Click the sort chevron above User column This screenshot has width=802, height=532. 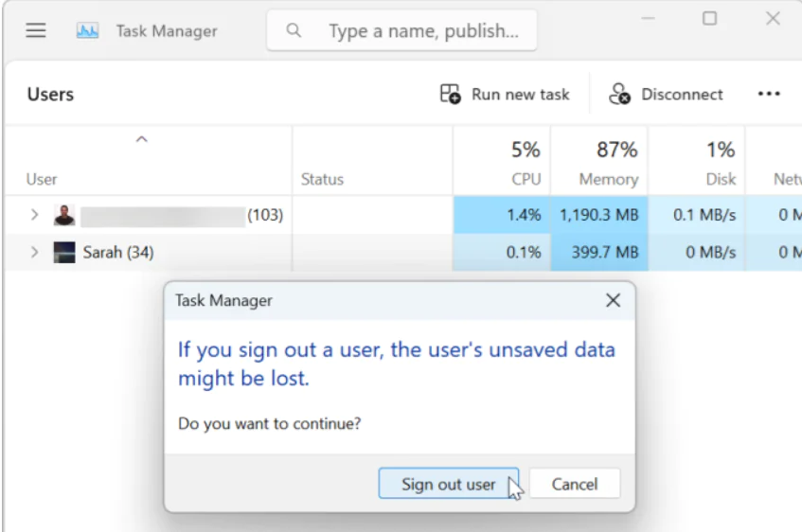[x=141, y=140]
